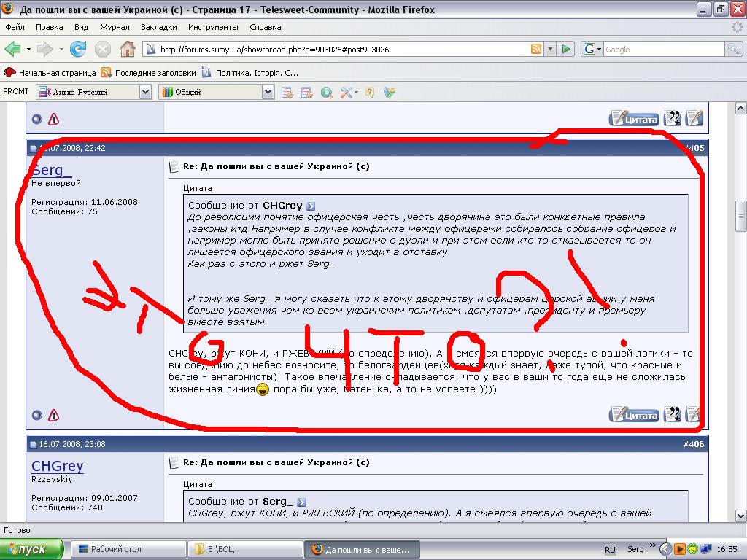The width and height of the screenshot is (747, 560).
Task: Click the PROMT help question mark icon
Action: coord(370,92)
